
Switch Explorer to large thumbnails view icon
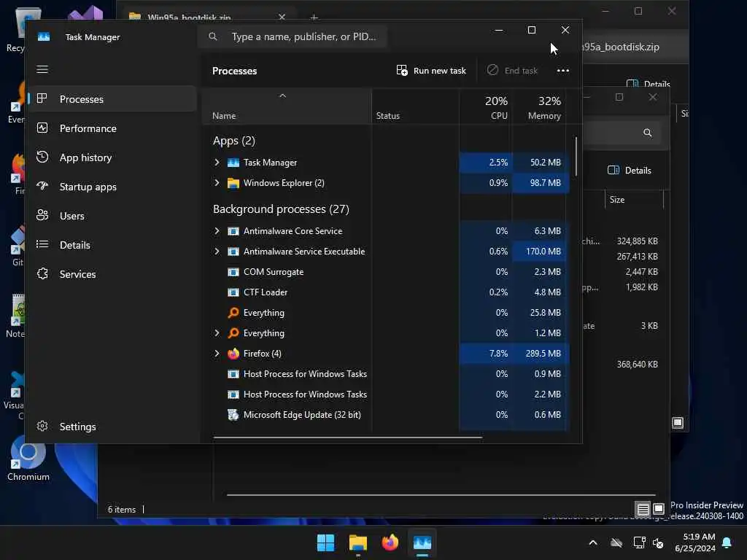coord(659,510)
